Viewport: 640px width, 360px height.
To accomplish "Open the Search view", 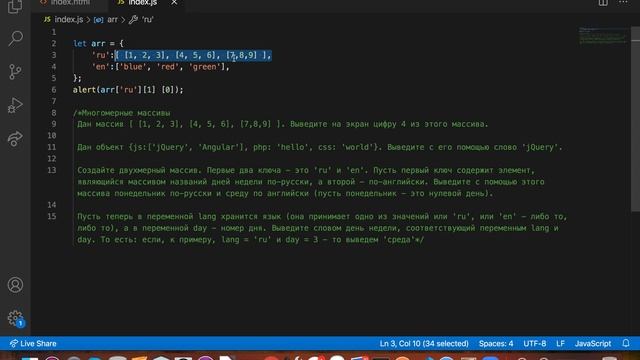I will (15, 38).
